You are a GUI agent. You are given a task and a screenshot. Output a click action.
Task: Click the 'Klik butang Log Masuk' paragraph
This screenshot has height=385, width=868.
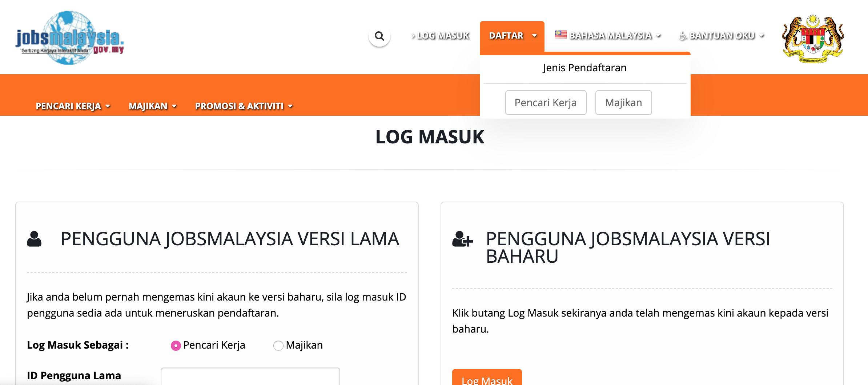[640, 321]
